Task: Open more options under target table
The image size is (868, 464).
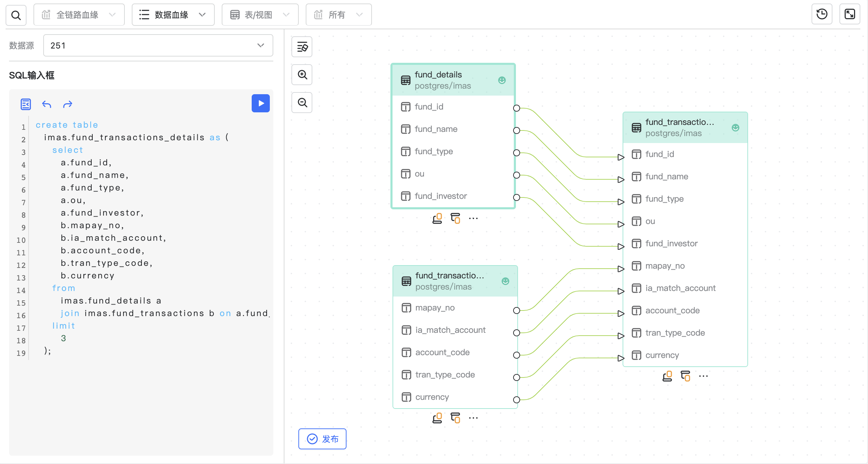Action: [x=703, y=376]
